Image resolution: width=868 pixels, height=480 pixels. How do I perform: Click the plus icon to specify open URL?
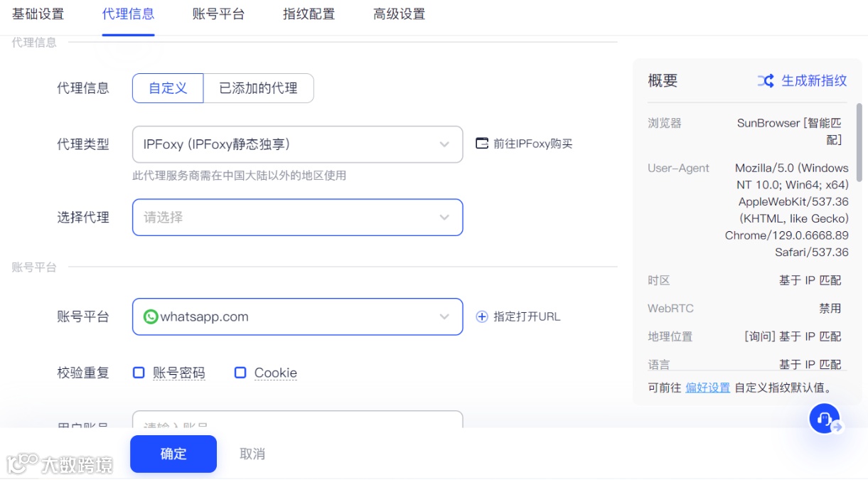pos(483,316)
